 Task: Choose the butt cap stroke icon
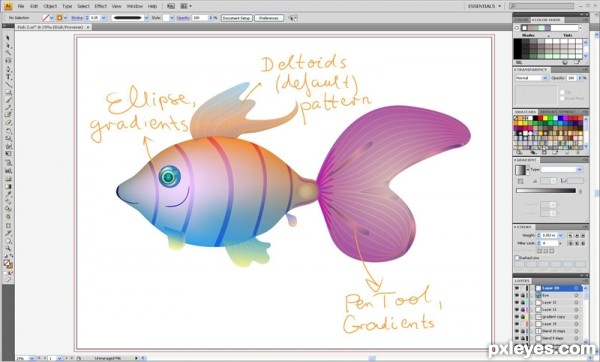[x=571, y=235]
